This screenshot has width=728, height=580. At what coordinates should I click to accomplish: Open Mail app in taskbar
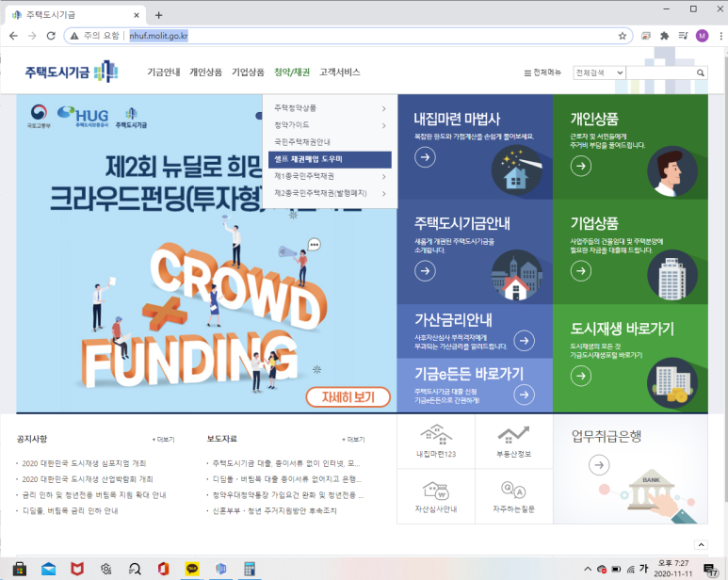[48, 569]
